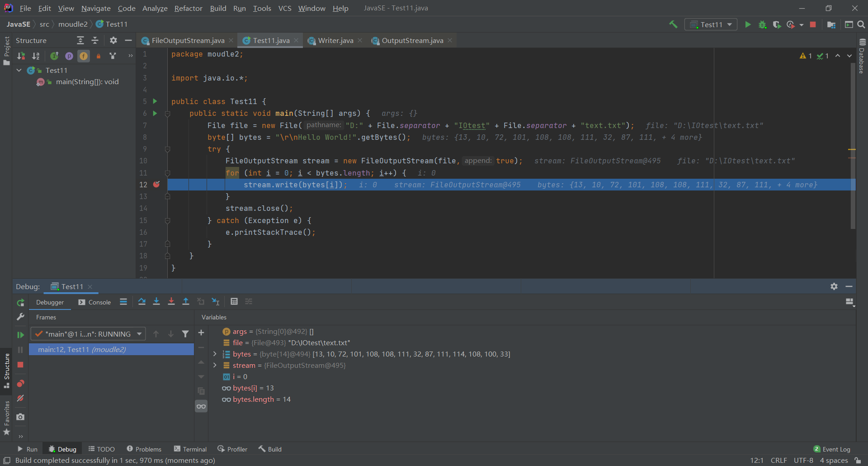Fold the for loop at line 11
The width and height of the screenshot is (868, 466).
(167, 173)
